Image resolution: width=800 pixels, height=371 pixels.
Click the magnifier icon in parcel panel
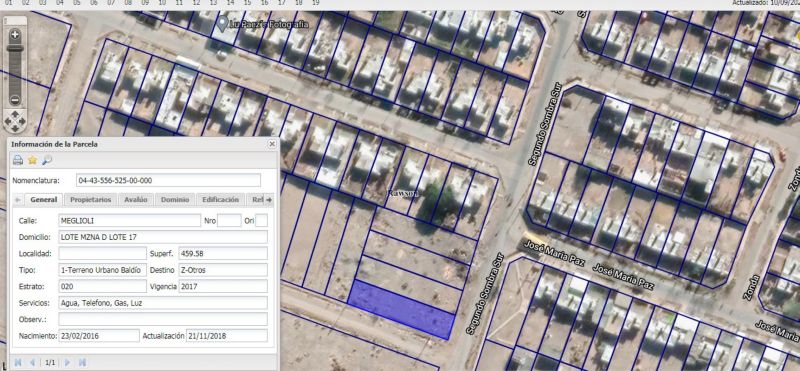click(47, 160)
